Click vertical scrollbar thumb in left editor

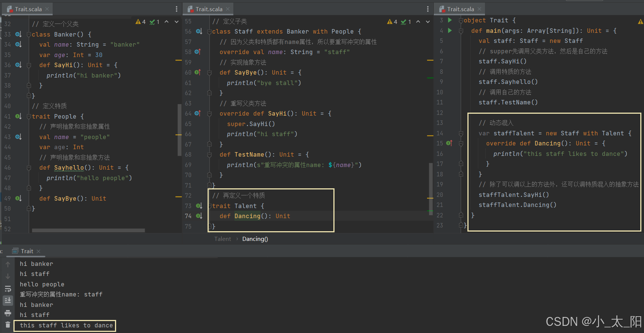tap(180, 131)
